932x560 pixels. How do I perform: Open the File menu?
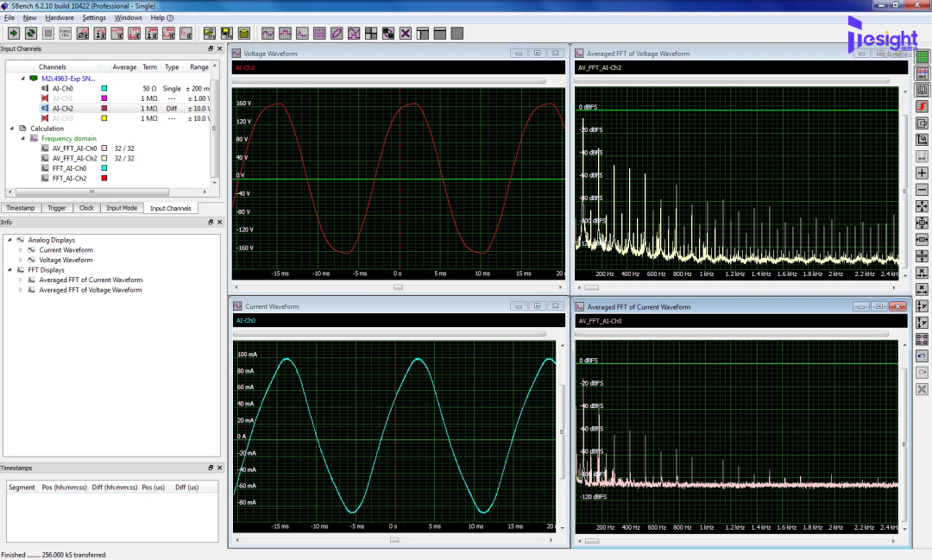pos(9,18)
